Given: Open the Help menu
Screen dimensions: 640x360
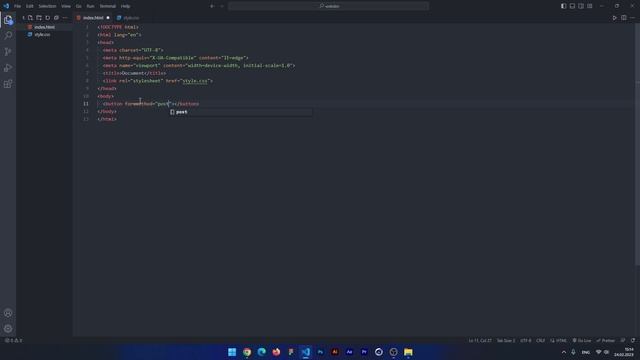Looking at the screenshot, I should (x=126, y=6).
